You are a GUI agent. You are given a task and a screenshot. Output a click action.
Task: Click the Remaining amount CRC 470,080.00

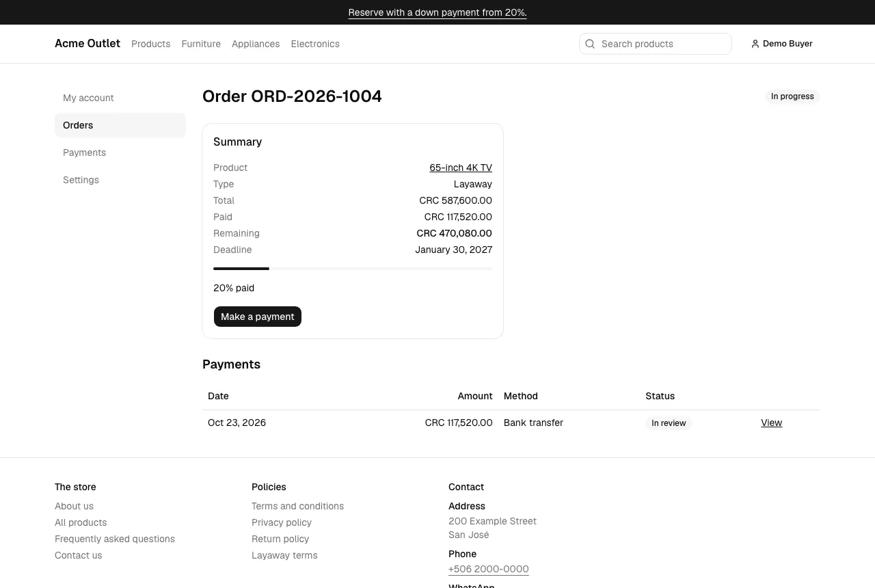coord(454,233)
